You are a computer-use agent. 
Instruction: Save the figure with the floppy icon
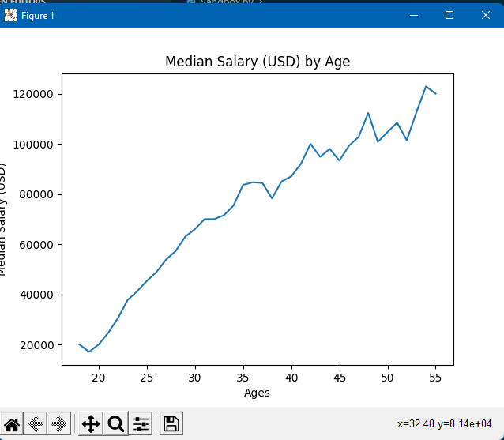[x=171, y=423]
